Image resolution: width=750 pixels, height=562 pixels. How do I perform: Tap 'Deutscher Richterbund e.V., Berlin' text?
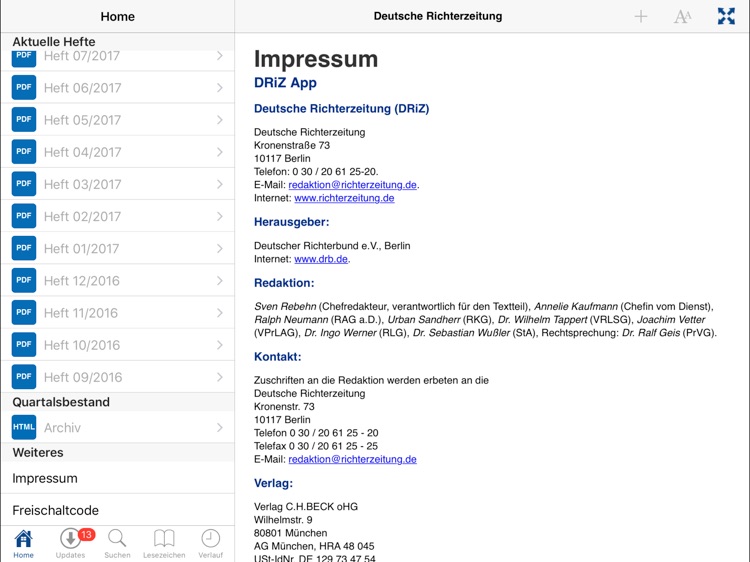pos(332,246)
